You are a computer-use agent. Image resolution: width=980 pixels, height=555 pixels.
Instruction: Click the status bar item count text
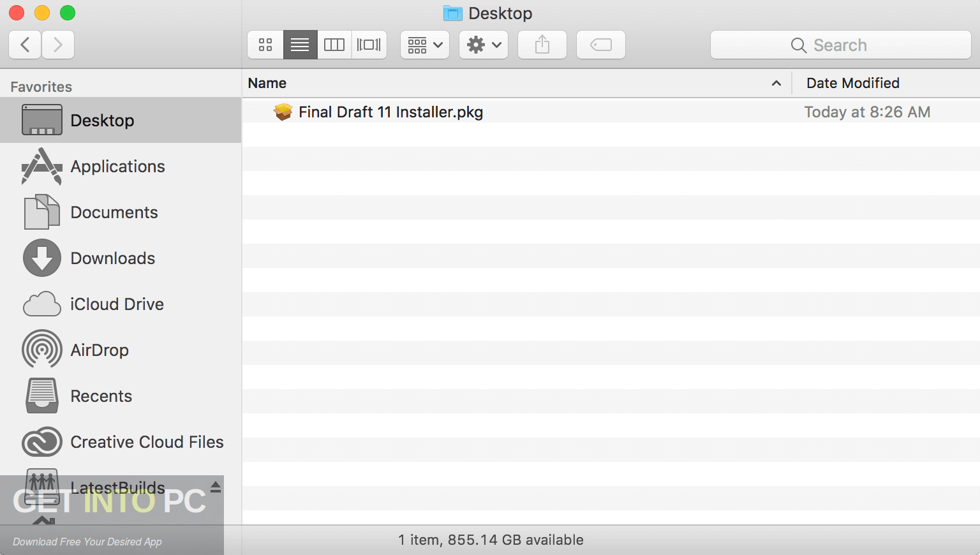491,540
